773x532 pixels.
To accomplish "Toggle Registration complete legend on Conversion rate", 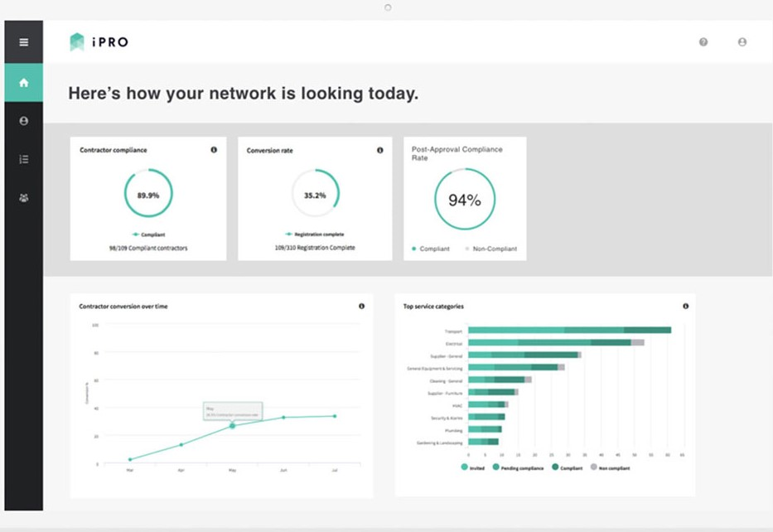I will tap(315, 235).
